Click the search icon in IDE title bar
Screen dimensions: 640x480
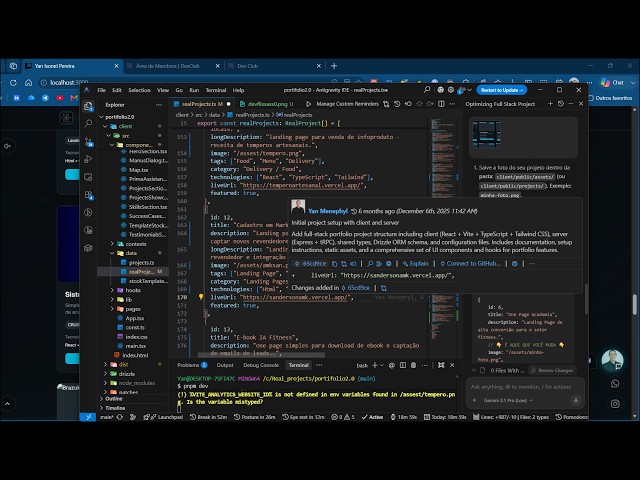427,90
